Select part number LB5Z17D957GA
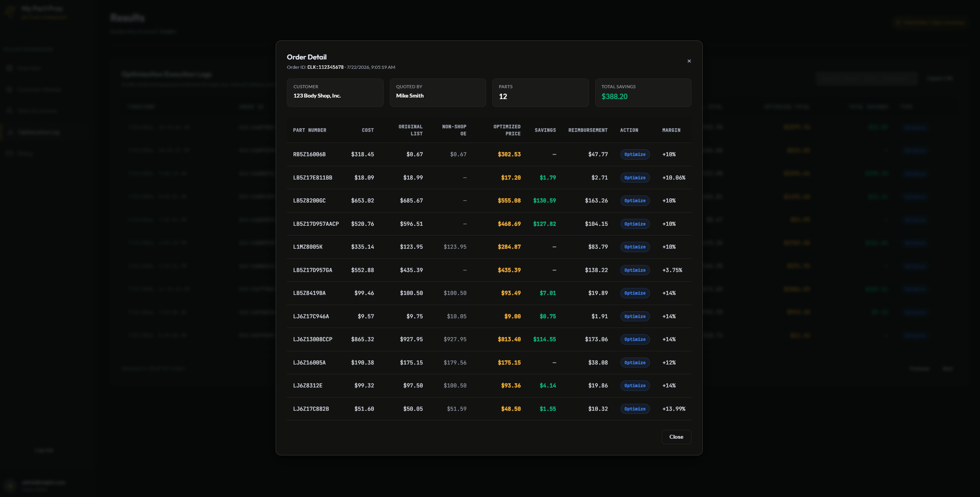The width and height of the screenshot is (980, 497). pos(313,270)
